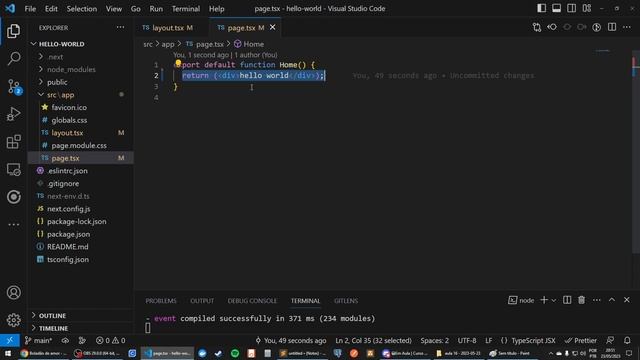Open the Remote Explorer view

click(x=13, y=169)
